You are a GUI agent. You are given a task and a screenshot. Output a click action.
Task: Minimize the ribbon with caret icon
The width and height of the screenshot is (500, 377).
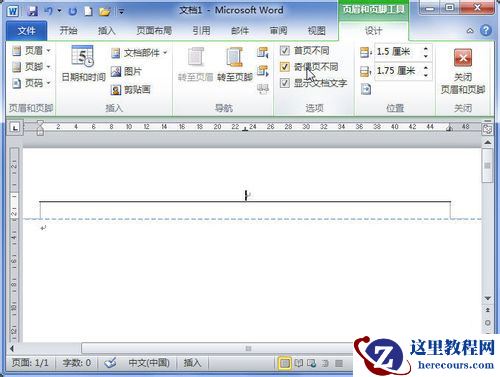pos(470,31)
